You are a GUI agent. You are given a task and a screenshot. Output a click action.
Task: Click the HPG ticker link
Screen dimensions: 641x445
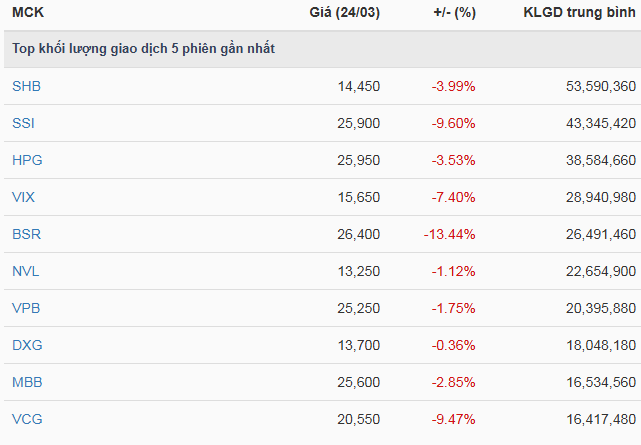(x=27, y=160)
